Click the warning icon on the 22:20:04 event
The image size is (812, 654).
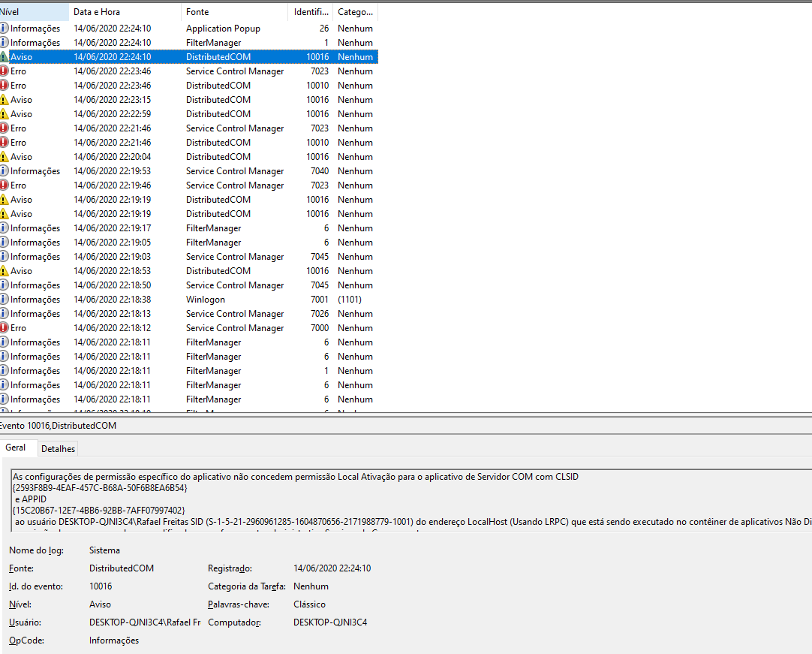(x=4, y=157)
